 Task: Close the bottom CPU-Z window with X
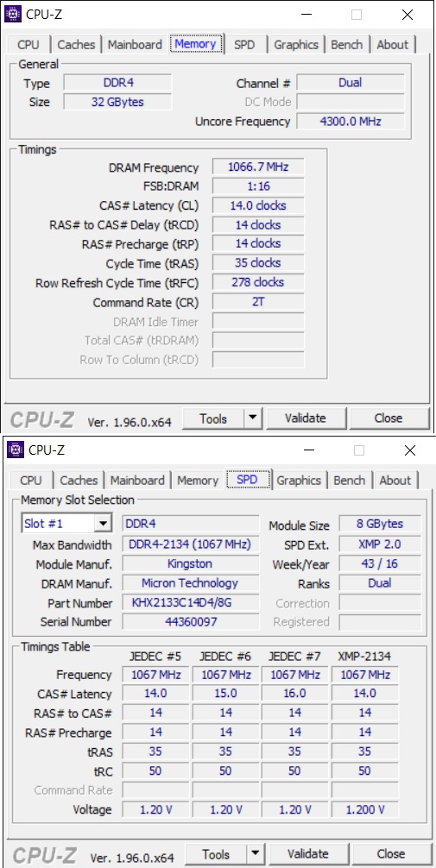point(410,450)
